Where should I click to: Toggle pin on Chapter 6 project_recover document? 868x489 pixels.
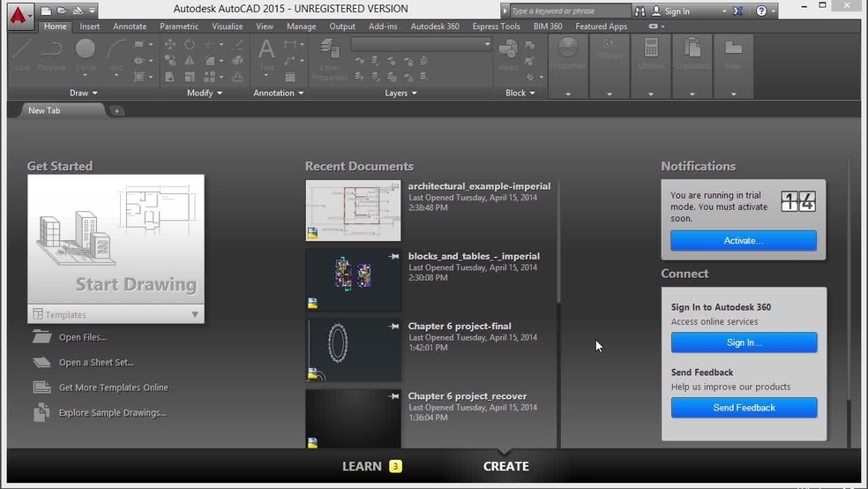(x=393, y=396)
